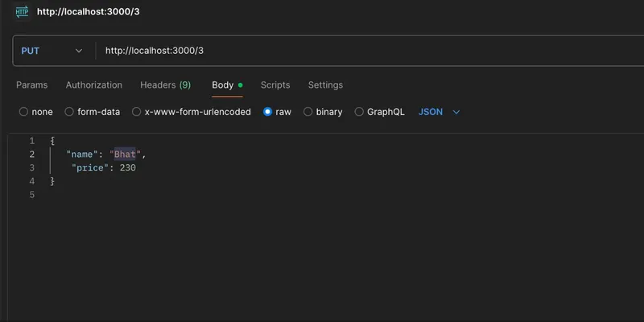Select the raw radio button
Image resolution: width=644 pixels, height=322 pixels.
(267, 112)
